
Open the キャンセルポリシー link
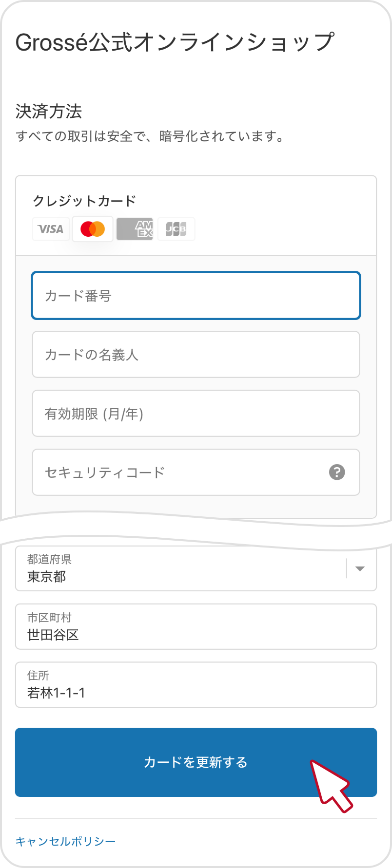[66, 841]
